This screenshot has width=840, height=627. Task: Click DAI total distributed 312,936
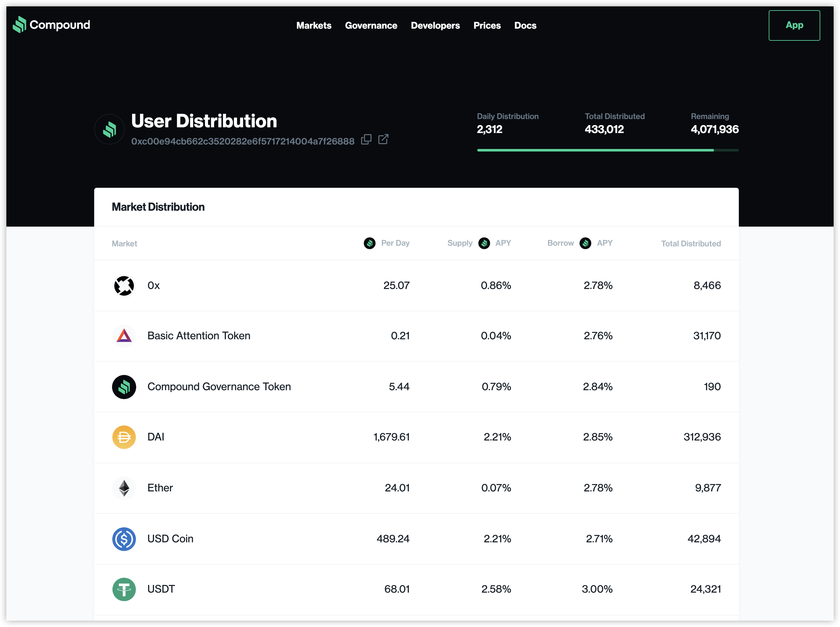click(x=702, y=437)
